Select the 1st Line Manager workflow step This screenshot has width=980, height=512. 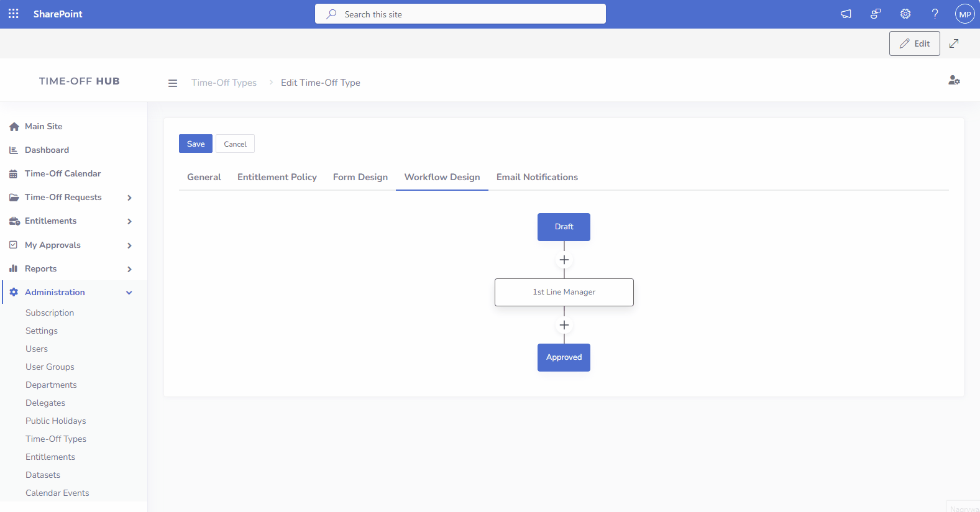pos(564,292)
